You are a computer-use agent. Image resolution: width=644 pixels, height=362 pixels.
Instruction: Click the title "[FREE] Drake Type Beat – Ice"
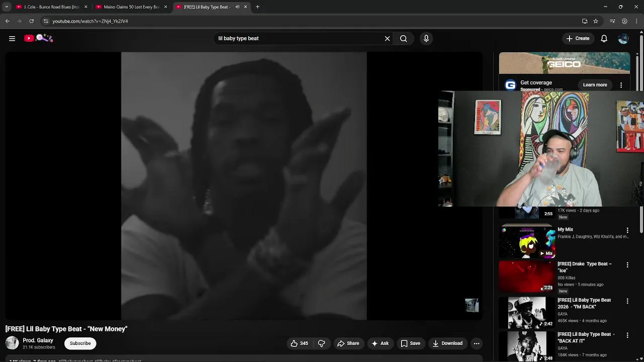click(585, 267)
